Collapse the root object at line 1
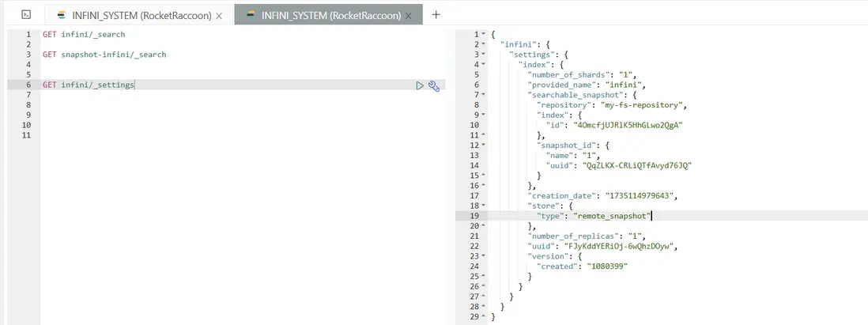 pos(484,34)
